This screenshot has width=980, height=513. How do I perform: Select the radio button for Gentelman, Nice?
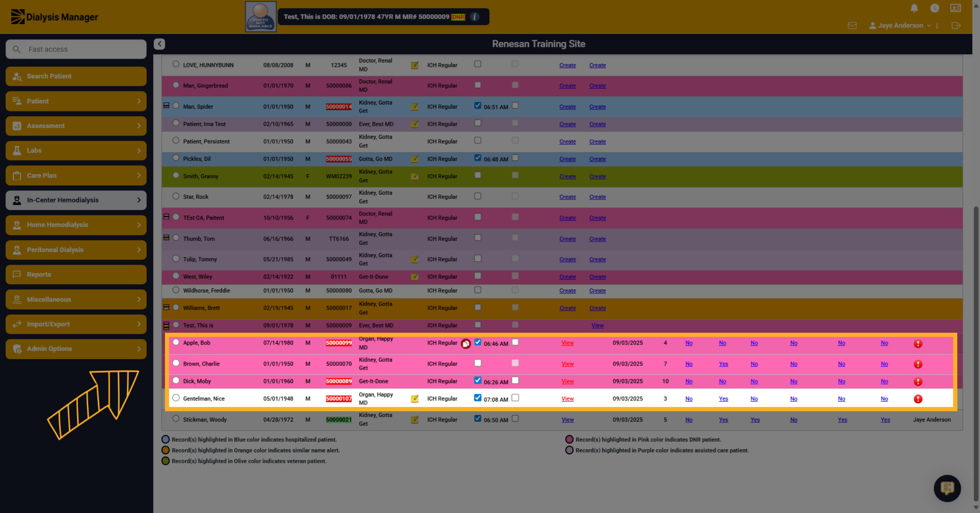tap(176, 398)
